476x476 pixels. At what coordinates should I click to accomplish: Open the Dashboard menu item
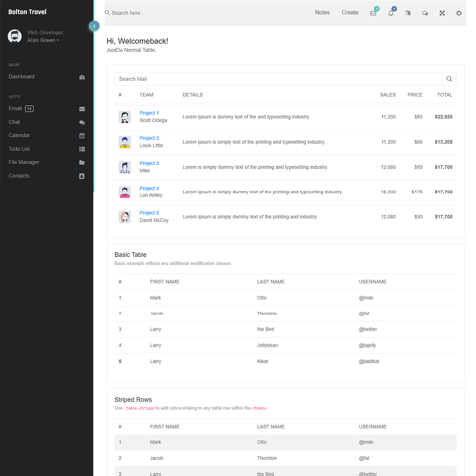tap(21, 77)
